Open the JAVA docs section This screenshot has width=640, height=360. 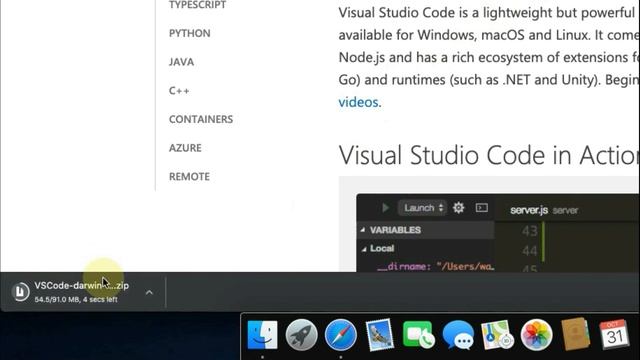click(182, 62)
